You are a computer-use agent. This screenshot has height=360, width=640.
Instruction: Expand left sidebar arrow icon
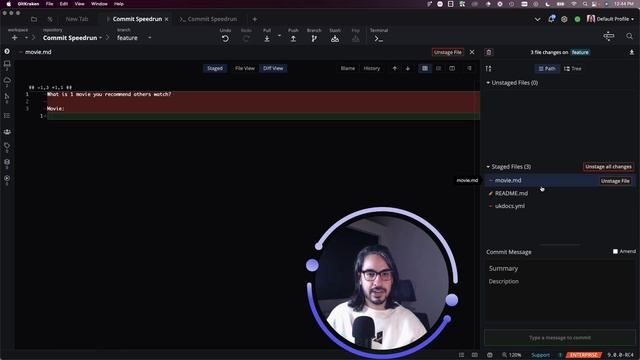pyautogui.click(x=7, y=51)
